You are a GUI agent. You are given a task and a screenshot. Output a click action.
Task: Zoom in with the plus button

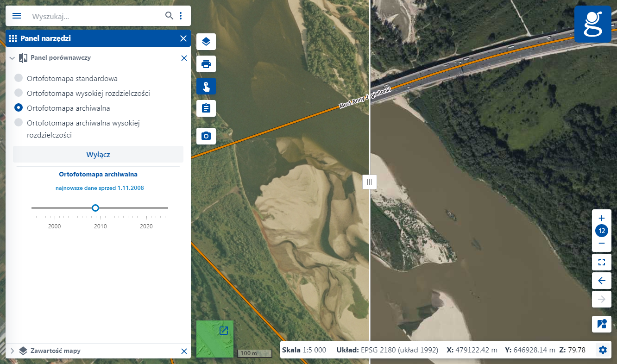[x=602, y=218]
